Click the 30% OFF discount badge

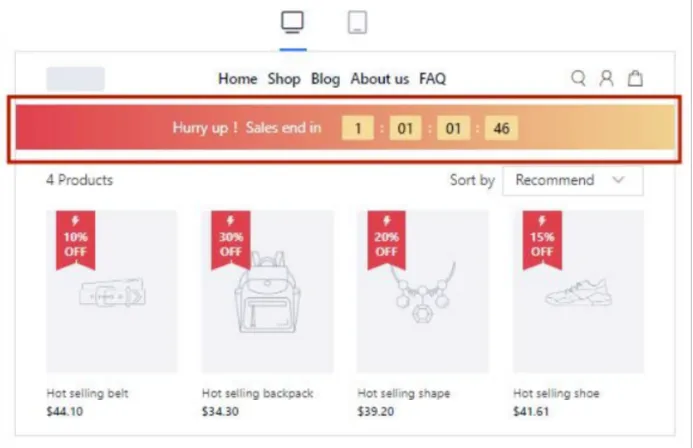(231, 240)
